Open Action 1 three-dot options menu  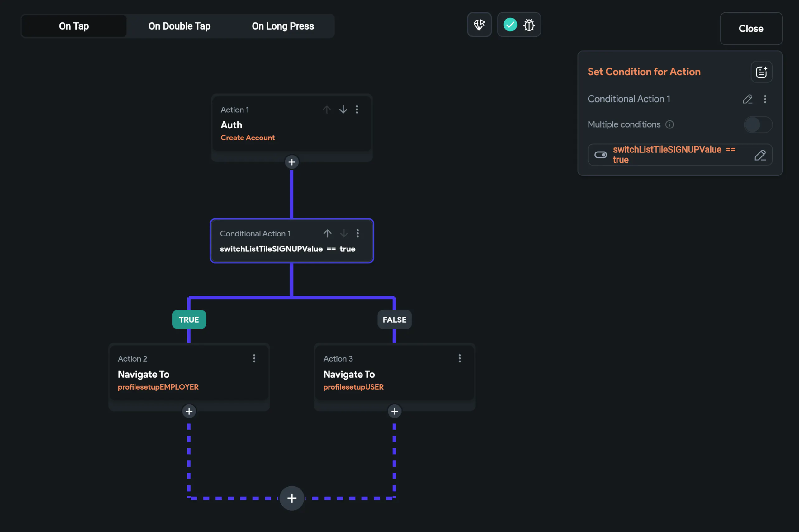pos(357,109)
